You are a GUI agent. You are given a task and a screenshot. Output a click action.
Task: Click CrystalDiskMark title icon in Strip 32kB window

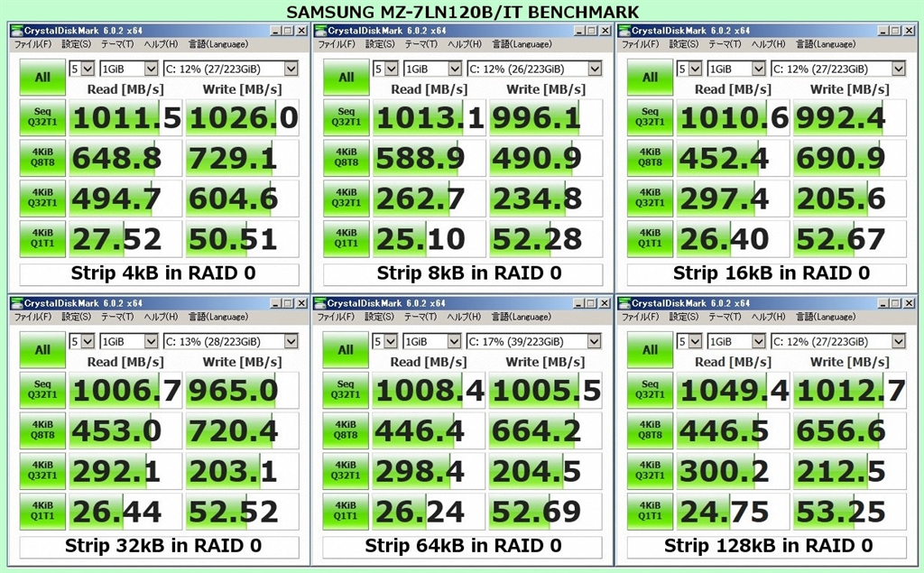16,303
